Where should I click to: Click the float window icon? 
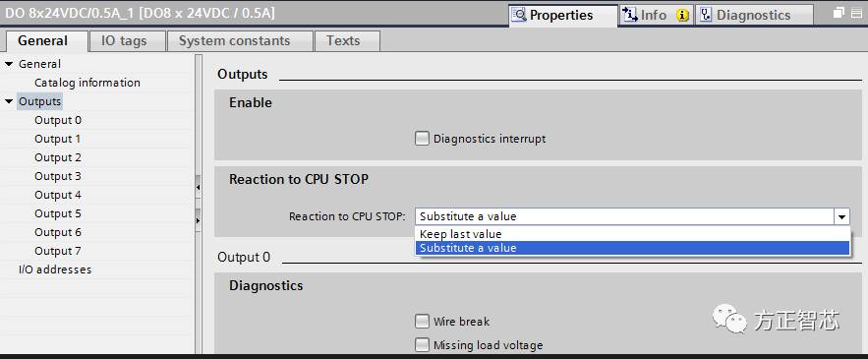(x=839, y=12)
